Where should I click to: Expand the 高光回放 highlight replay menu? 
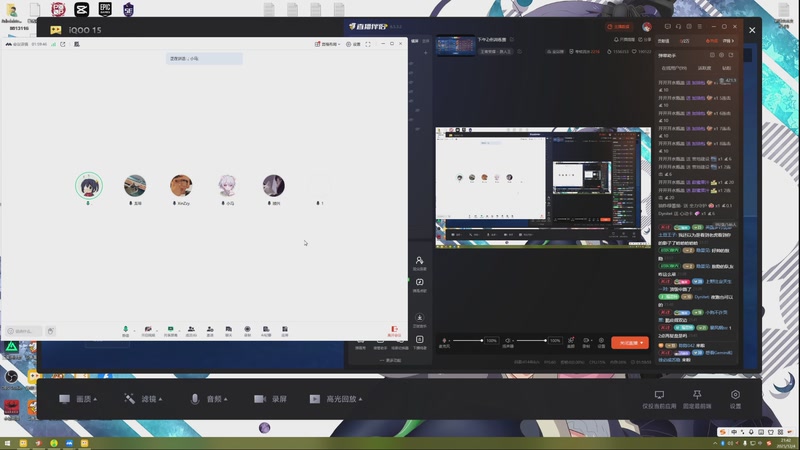[336, 399]
